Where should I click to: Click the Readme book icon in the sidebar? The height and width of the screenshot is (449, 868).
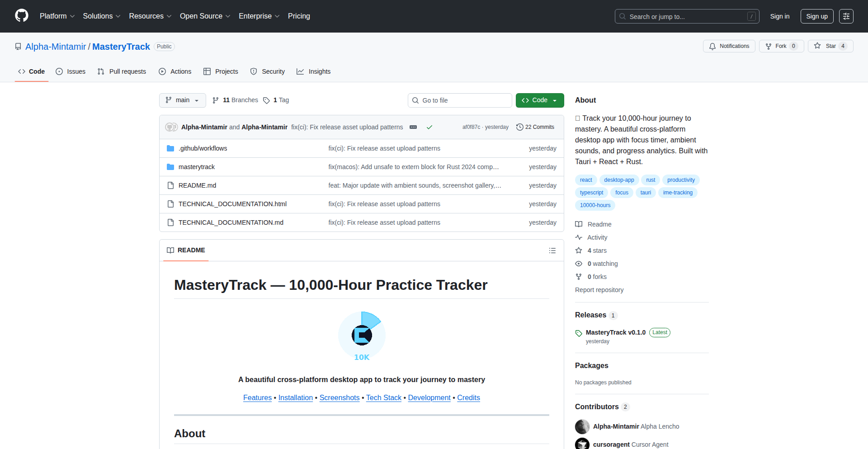[x=579, y=224]
